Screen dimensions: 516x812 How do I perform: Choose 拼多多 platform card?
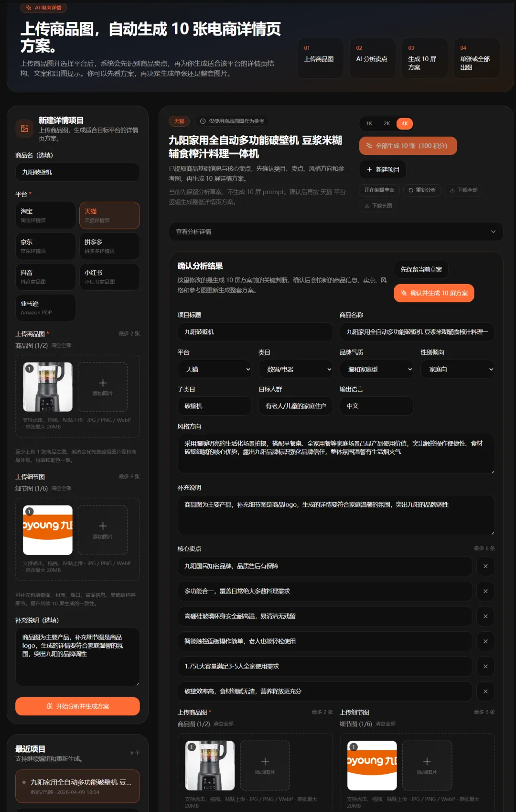pos(109,246)
